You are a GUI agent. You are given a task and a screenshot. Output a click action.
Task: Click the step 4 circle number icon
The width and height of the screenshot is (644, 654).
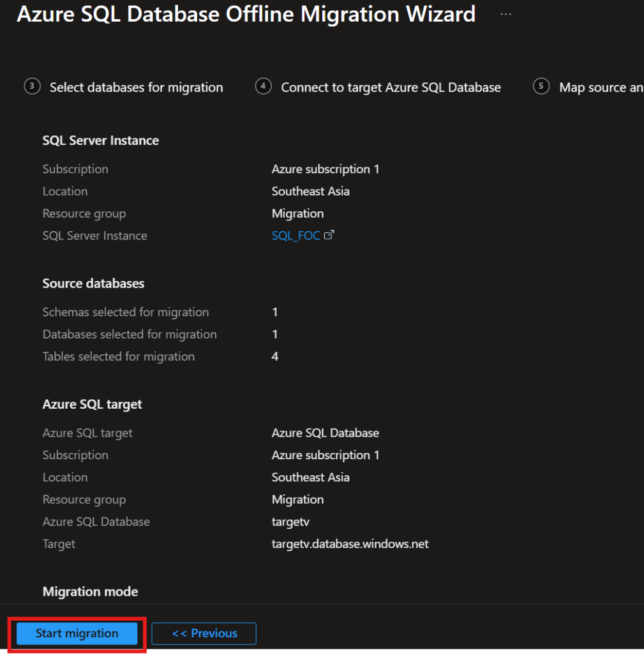coord(264,87)
